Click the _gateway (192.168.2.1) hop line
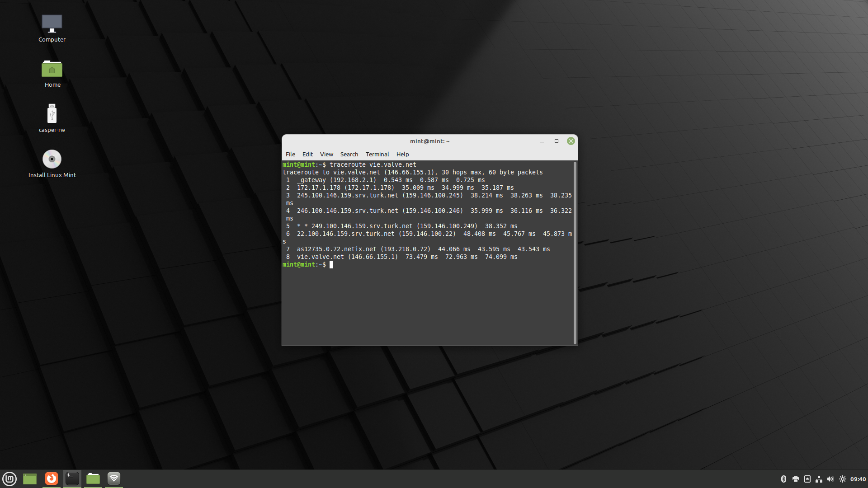Viewport: 868px width, 488px height. (385, 180)
